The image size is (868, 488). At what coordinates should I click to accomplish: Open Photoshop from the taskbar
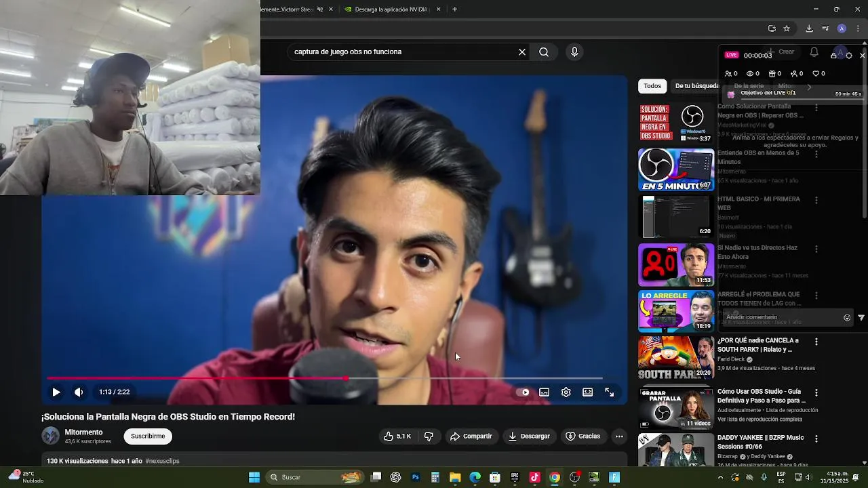[x=416, y=477]
